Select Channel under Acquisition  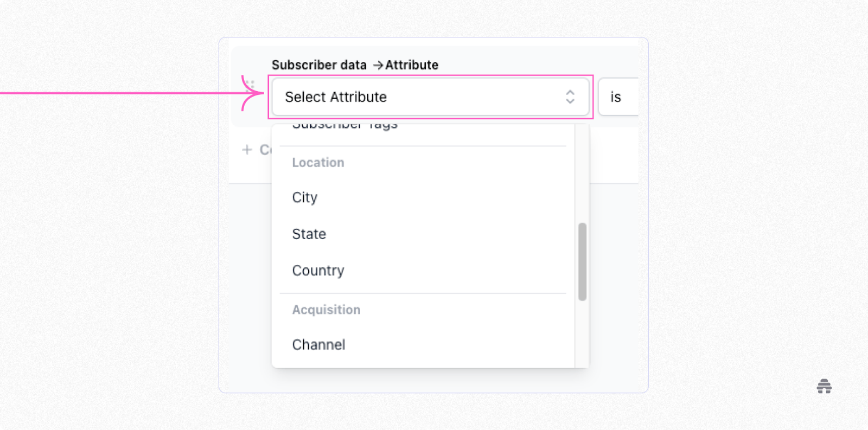pyautogui.click(x=318, y=345)
